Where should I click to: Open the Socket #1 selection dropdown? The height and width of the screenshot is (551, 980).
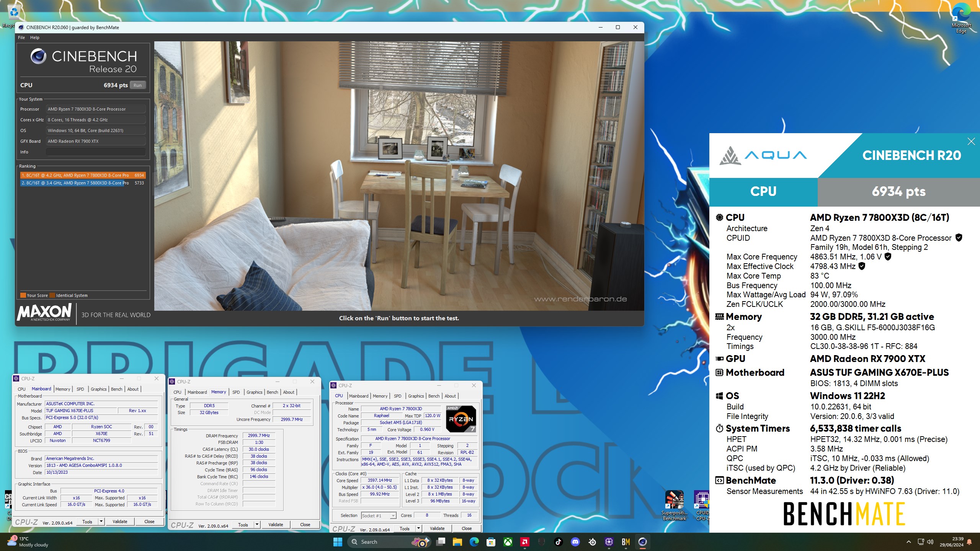click(379, 515)
